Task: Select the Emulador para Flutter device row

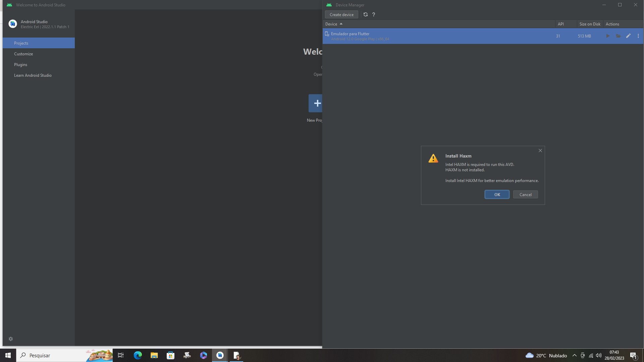Action: pyautogui.click(x=483, y=36)
